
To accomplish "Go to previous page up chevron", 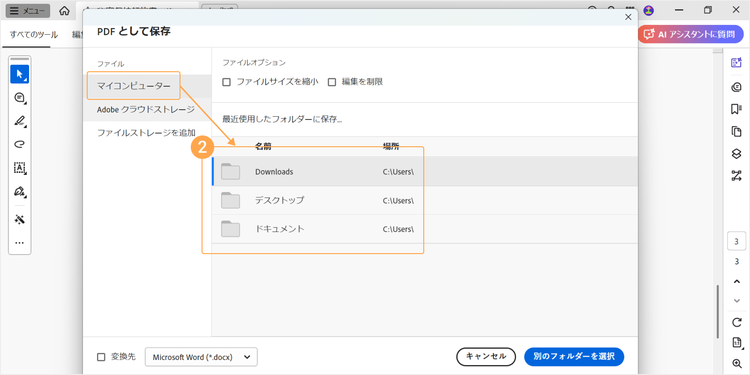I will tap(737, 282).
